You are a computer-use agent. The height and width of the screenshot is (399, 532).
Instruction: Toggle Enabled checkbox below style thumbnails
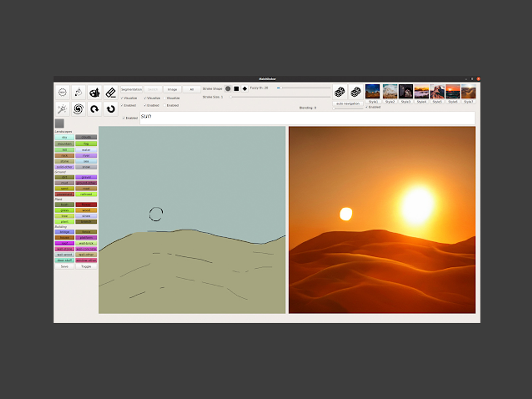[x=367, y=107]
